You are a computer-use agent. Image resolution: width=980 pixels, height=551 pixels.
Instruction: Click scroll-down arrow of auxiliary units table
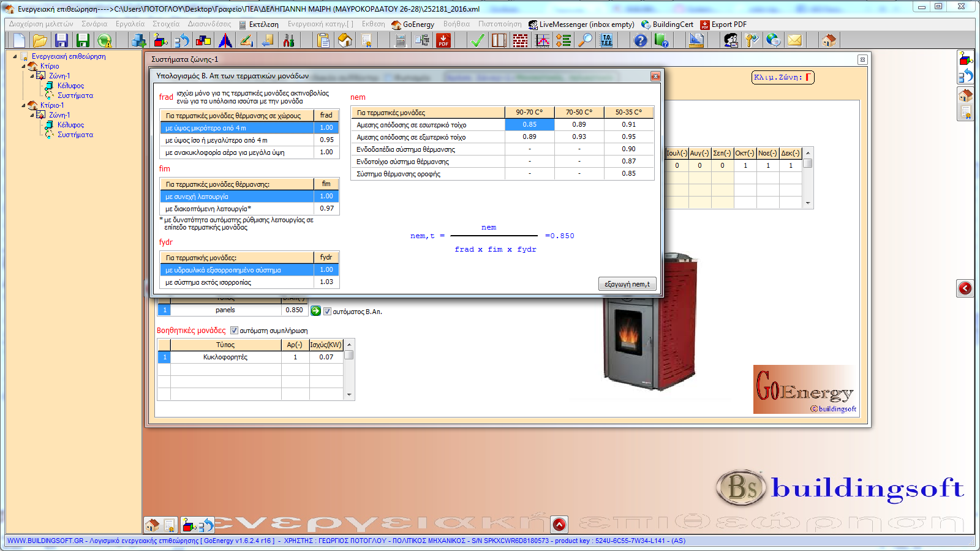pos(349,395)
